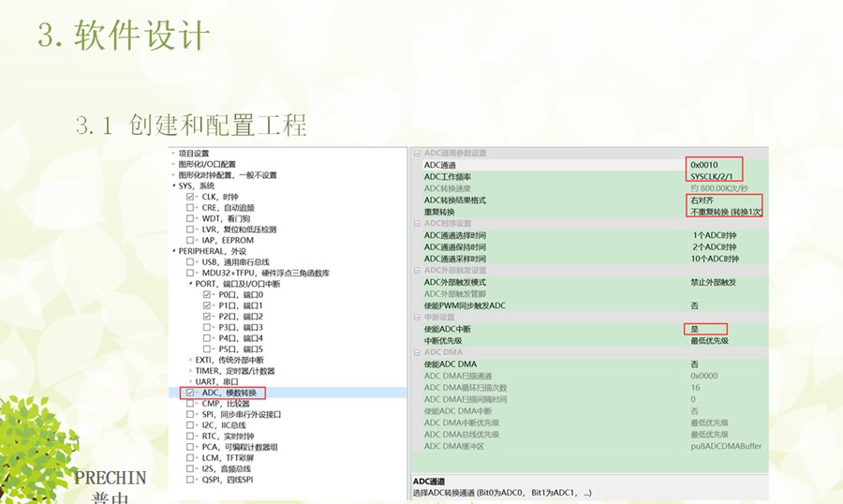Open the ADC工作频率 SYSCLK/2/1 dropdown

tap(711, 177)
